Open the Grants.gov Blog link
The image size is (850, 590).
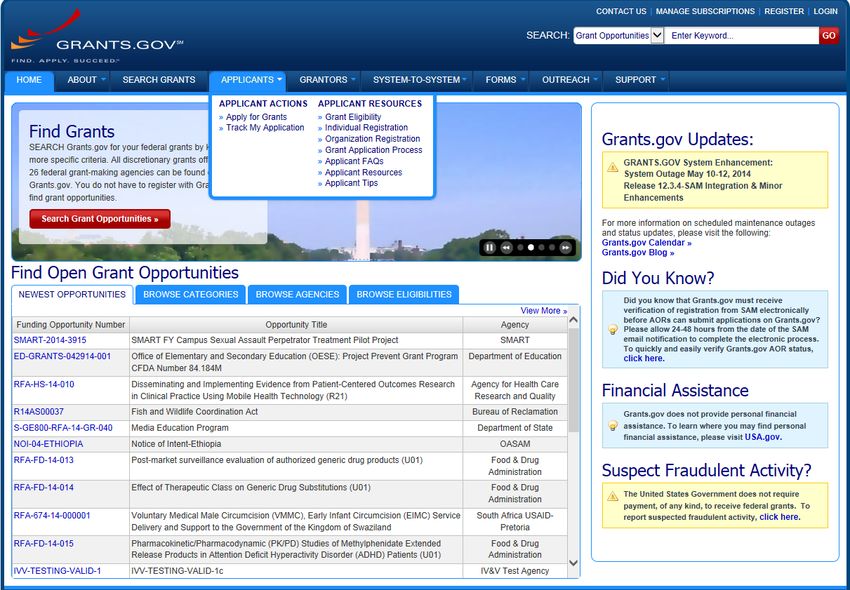click(638, 253)
